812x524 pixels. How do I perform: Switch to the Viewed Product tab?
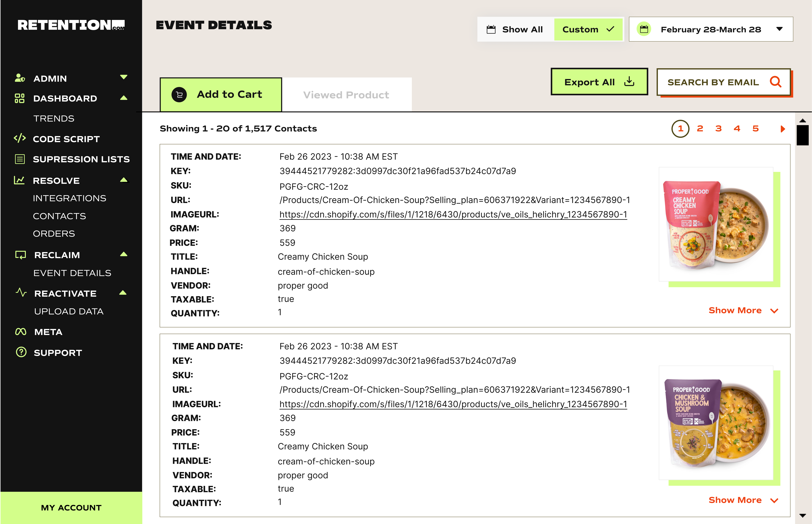click(x=347, y=95)
